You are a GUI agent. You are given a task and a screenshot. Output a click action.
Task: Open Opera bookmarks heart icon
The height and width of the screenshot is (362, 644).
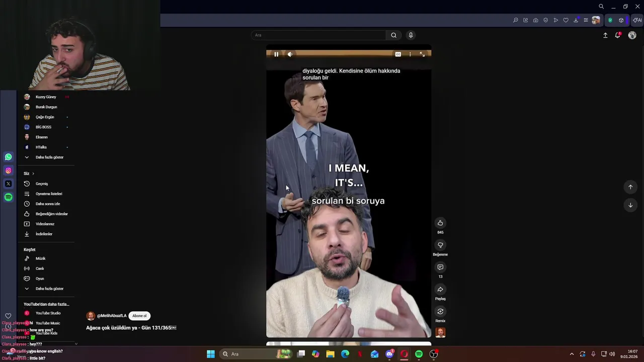(x=566, y=20)
